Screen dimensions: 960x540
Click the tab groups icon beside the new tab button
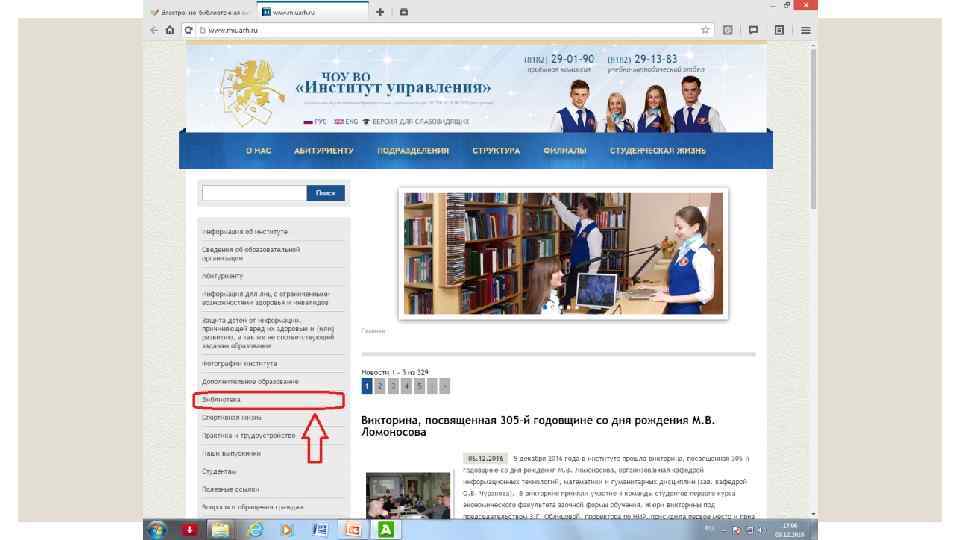[403, 12]
